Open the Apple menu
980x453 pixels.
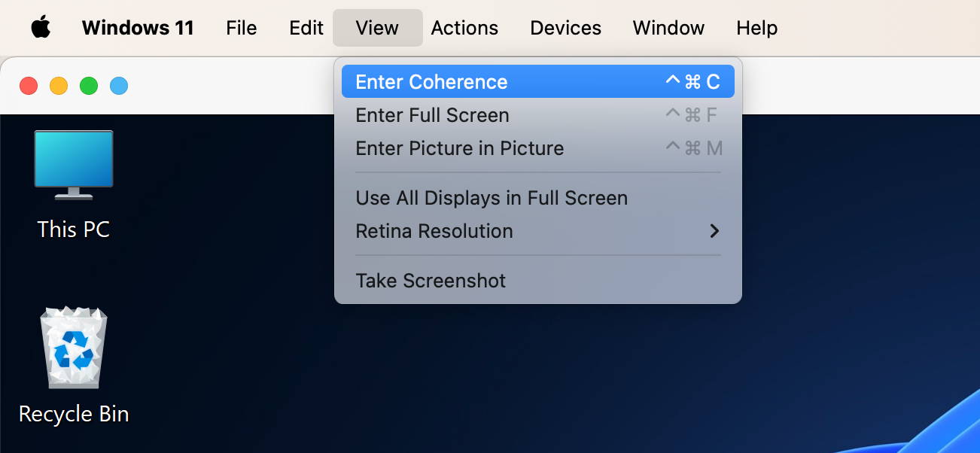41,28
